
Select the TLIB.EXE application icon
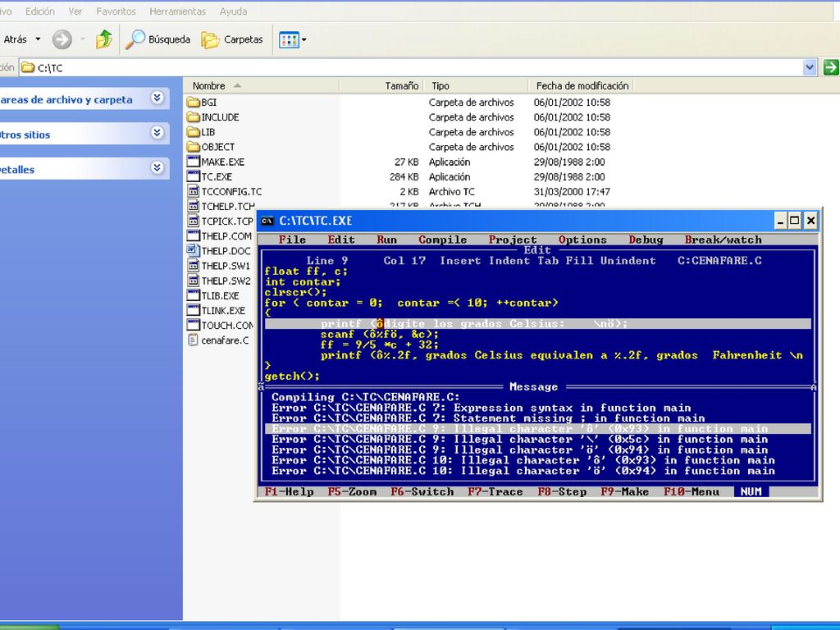tap(193, 295)
